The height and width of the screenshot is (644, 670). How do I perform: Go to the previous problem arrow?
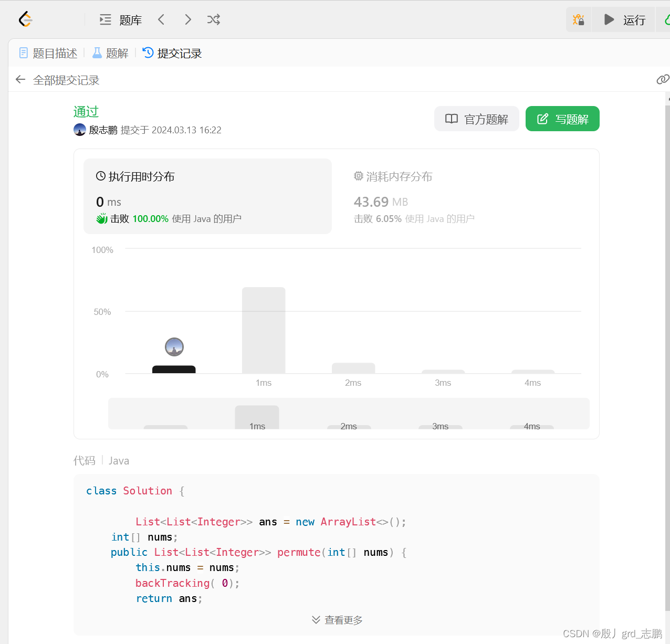tap(161, 19)
